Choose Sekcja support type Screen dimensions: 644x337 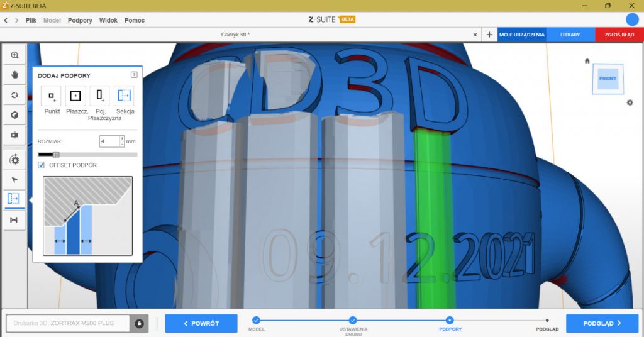(124, 96)
